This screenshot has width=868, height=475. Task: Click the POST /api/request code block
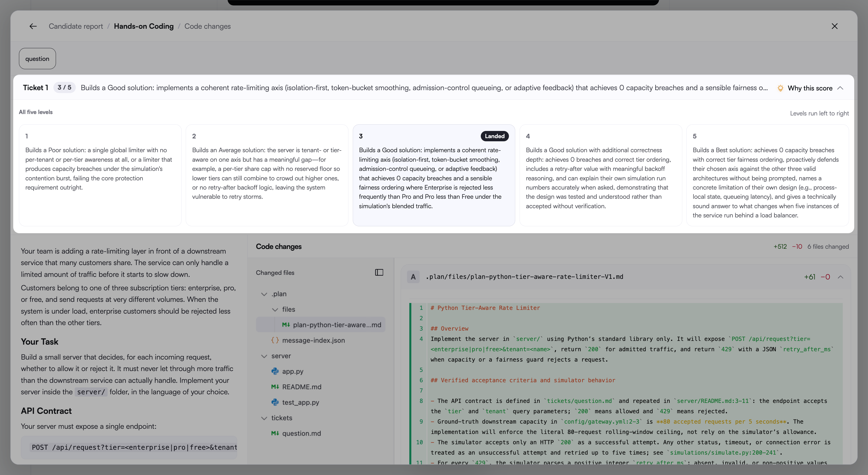(x=129, y=448)
